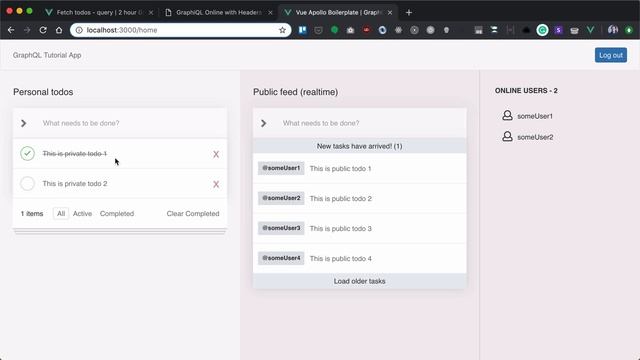Bookmark this page with the star
Viewport: 640px width, 360px height.
(x=282, y=30)
